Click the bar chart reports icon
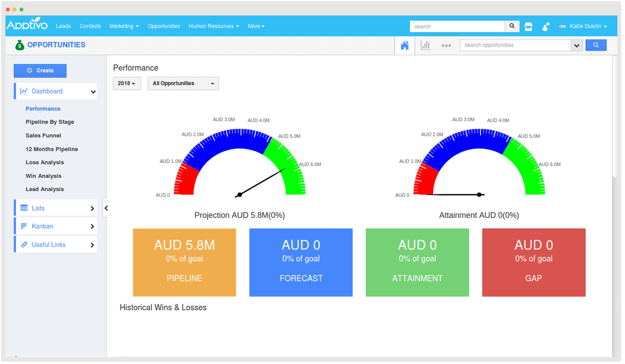The height and width of the screenshot is (364, 625). coord(426,45)
